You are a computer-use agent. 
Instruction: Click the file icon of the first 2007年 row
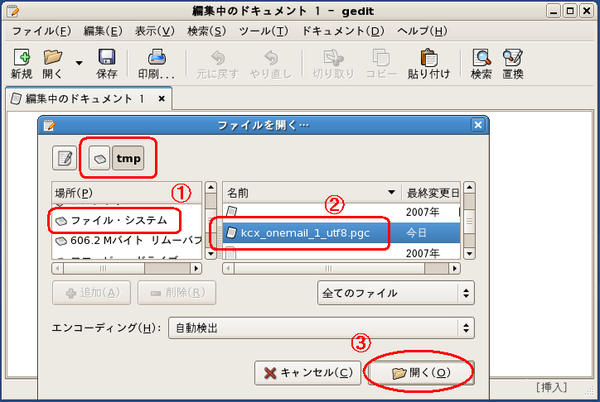[x=231, y=212]
